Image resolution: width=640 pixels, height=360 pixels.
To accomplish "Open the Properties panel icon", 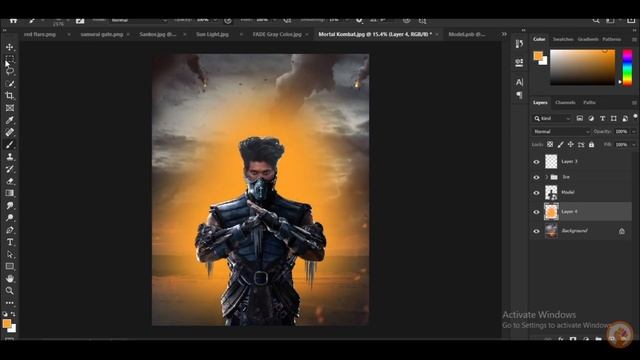I will coord(519,62).
